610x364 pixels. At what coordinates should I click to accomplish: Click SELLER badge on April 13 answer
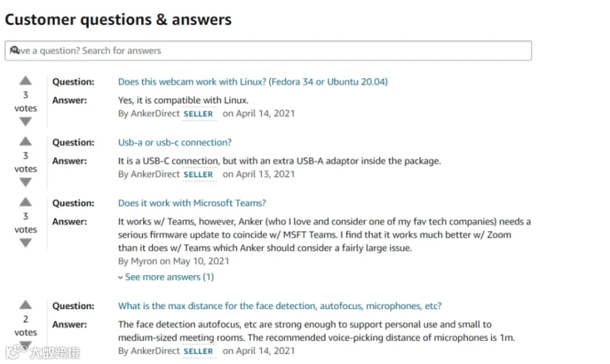tap(199, 175)
